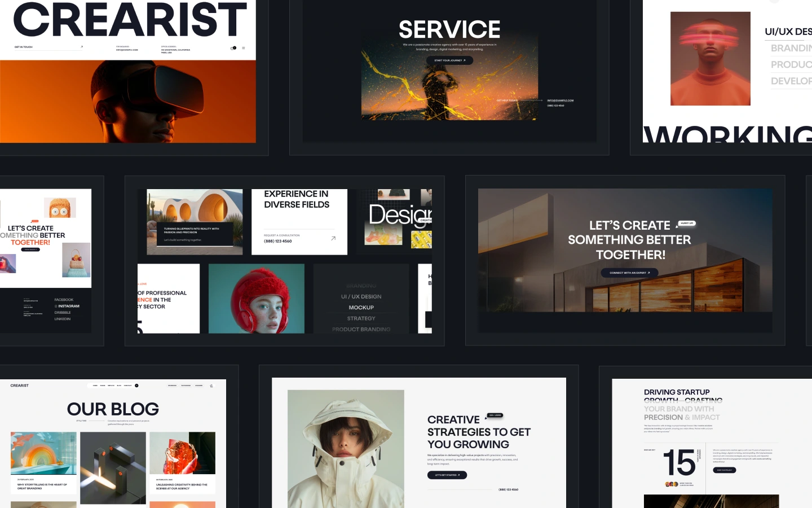Screen dimensions: 812x508
Task: Click the Service heading
Action: click(x=449, y=29)
